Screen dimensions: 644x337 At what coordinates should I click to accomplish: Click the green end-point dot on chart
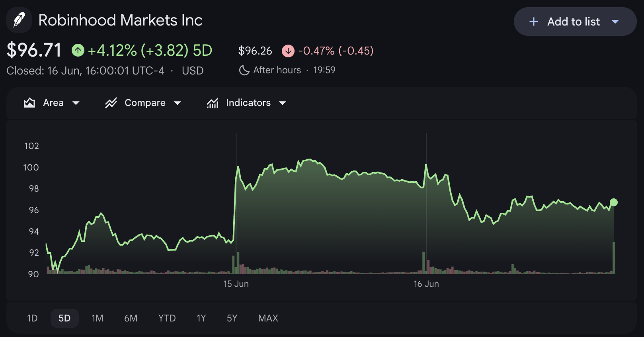pos(614,202)
